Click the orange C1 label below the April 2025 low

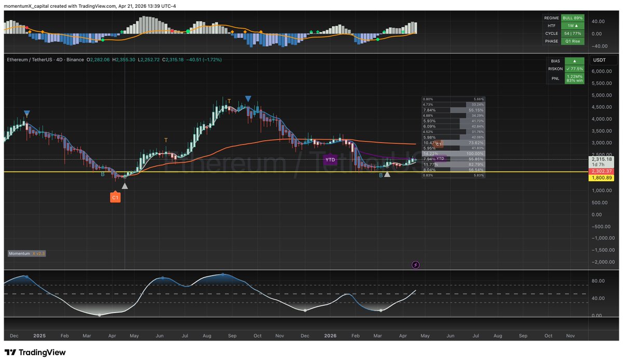[x=115, y=197]
